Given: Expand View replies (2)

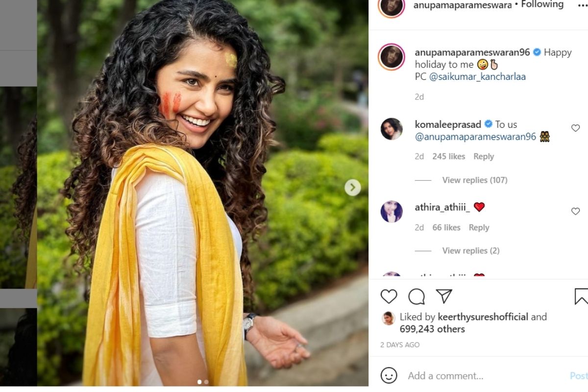Looking at the screenshot, I should coord(471,250).
